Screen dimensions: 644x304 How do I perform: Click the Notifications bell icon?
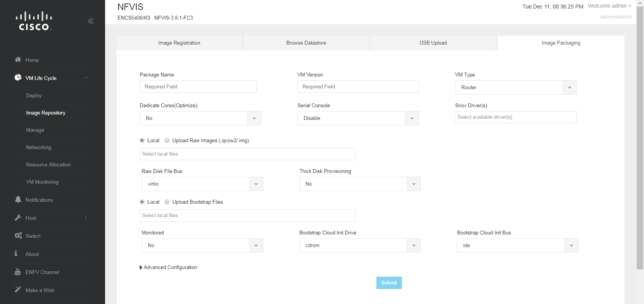(18, 199)
